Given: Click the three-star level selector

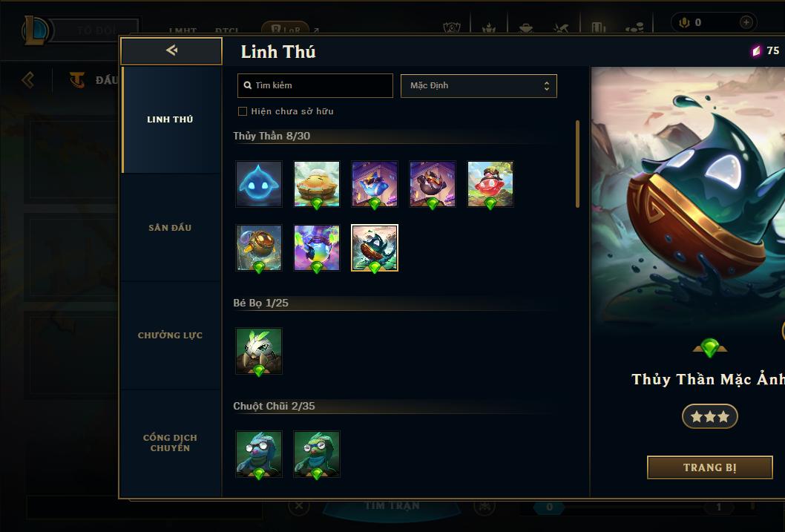Looking at the screenshot, I should 710,416.
